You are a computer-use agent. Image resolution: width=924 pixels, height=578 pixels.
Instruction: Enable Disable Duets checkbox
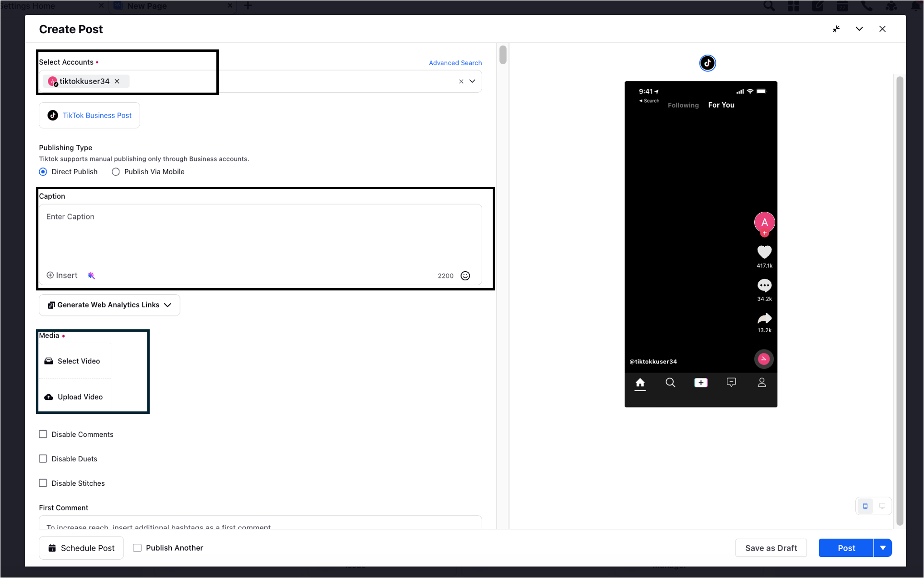(43, 459)
